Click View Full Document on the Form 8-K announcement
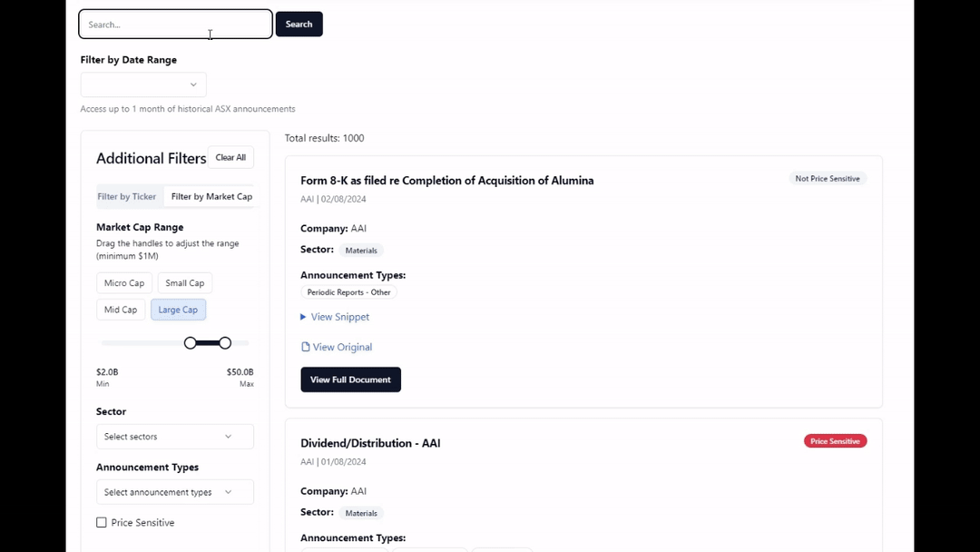 [x=350, y=379]
